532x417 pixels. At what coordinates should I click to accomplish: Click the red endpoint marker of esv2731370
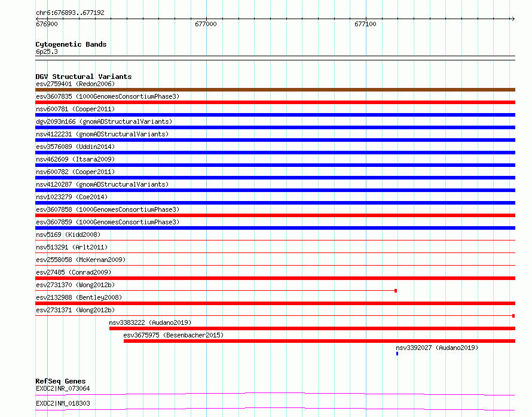point(396,291)
